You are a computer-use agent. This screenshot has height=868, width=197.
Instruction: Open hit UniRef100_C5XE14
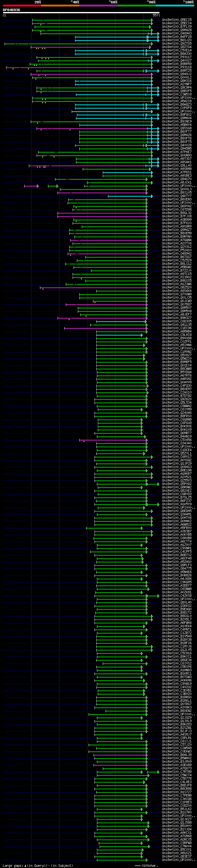(177, 50)
